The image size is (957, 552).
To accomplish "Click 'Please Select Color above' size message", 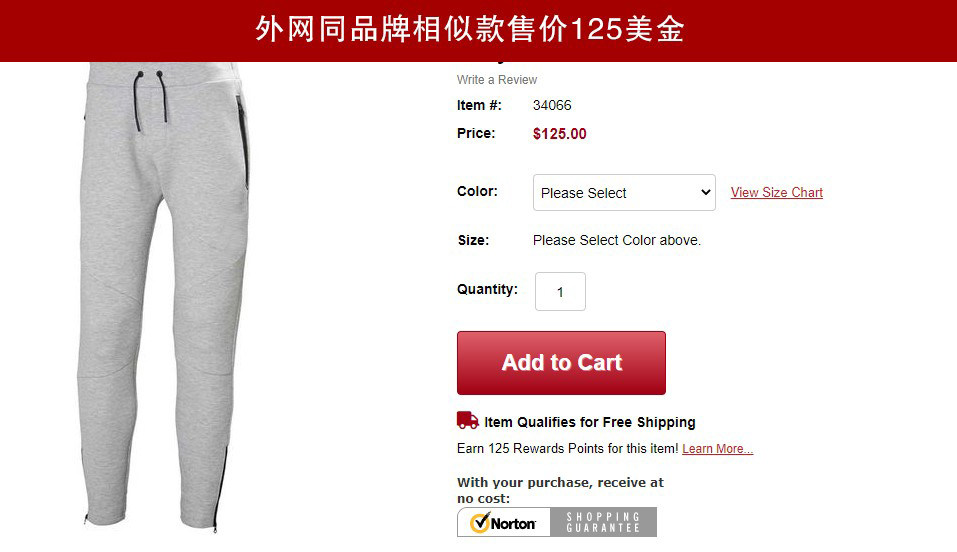I will tap(616, 240).
